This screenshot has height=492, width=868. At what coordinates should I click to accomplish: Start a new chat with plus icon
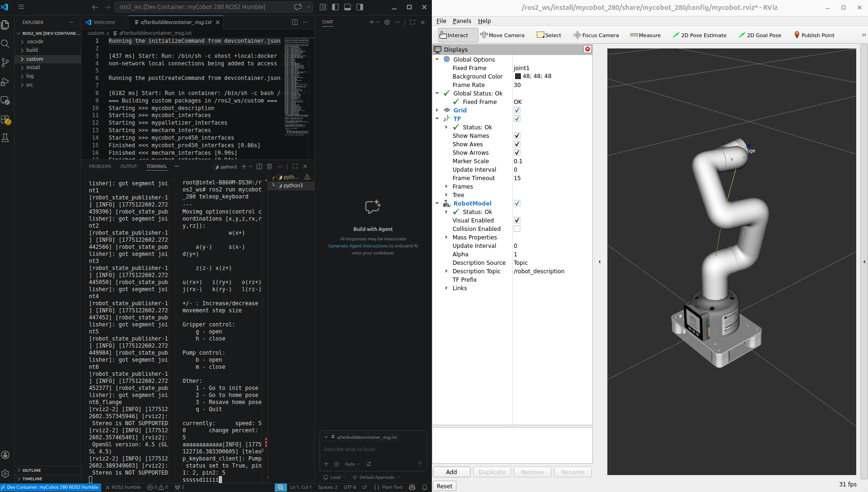click(371, 22)
